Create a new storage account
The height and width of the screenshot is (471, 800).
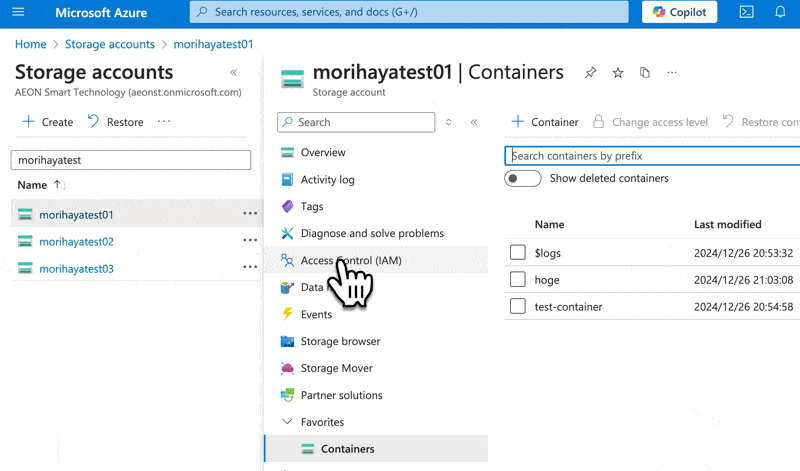point(47,122)
